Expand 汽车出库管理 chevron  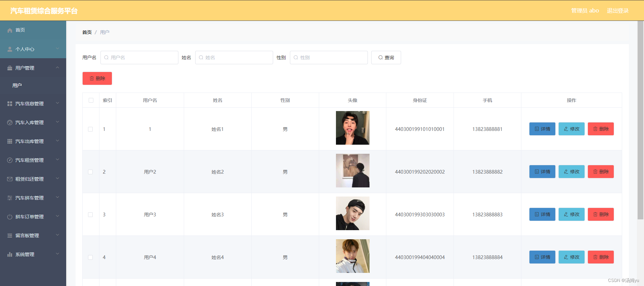point(57,141)
